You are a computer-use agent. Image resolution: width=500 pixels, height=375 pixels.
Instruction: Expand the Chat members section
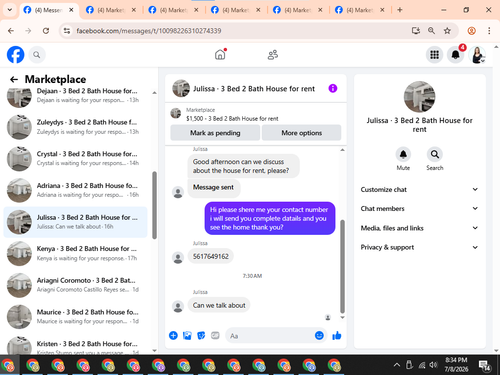pyautogui.click(x=419, y=209)
